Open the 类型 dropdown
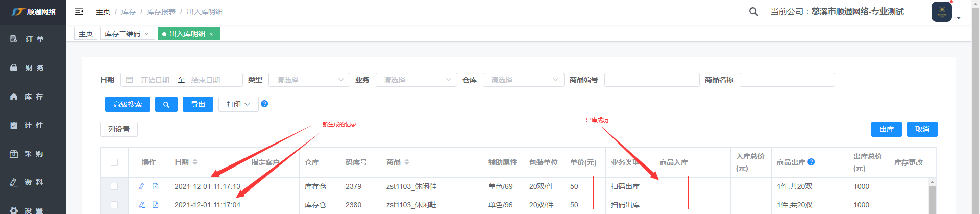The image size is (980, 214). pos(309,80)
